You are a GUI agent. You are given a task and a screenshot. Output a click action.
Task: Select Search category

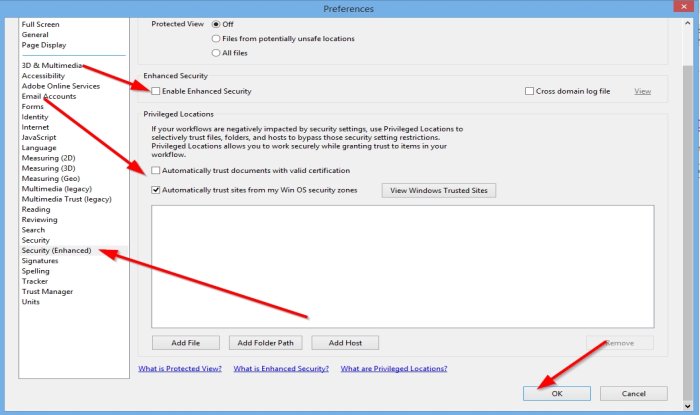[x=33, y=230]
